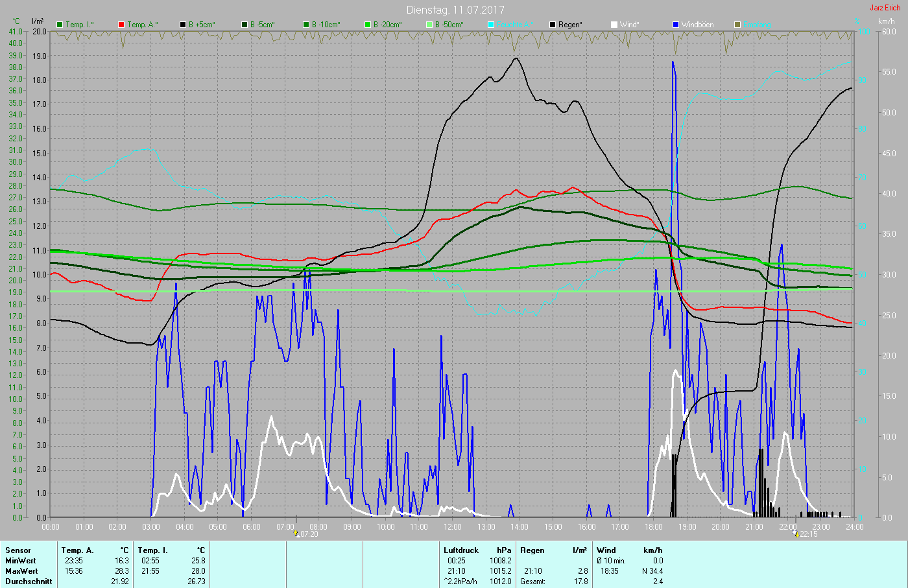The width and height of the screenshot is (908, 588).
Task: Click the date title Dienstag, 11.07.2017
Action: coord(455,10)
